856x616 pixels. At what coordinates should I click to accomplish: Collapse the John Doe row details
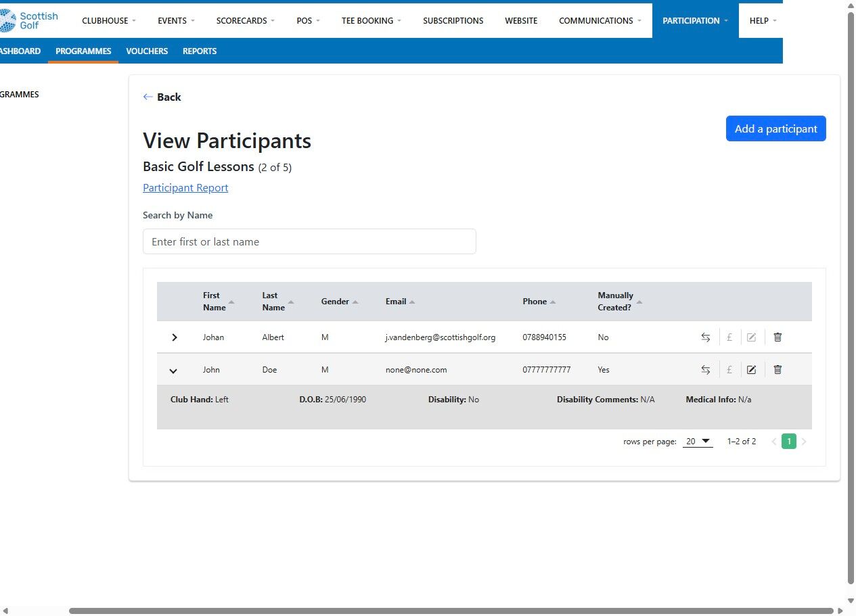coord(173,371)
